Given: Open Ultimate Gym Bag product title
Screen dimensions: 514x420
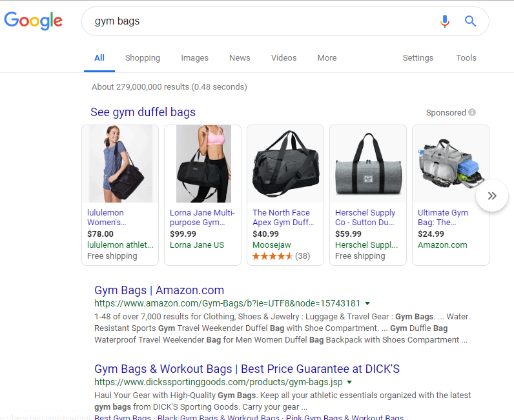Looking at the screenshot, I should coord(443,217).
